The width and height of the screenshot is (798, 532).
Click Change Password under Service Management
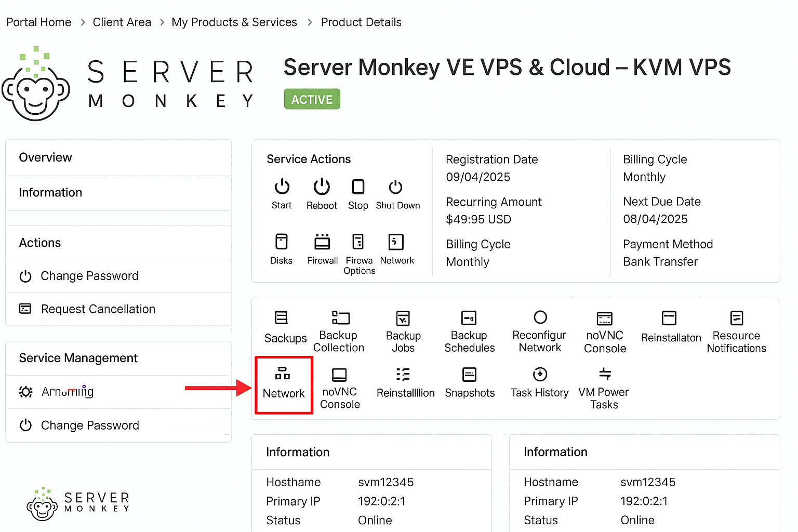[118, 425]
